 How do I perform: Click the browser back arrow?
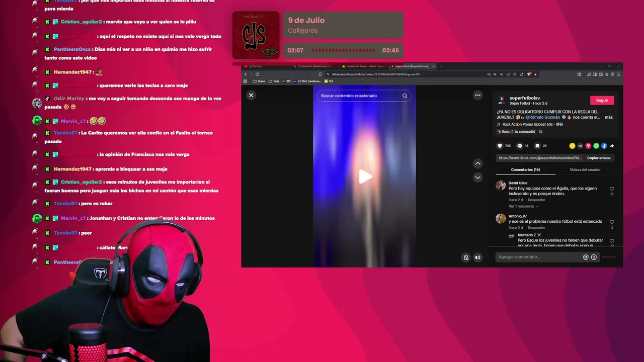pyautogui.click(x=246, y=74)
